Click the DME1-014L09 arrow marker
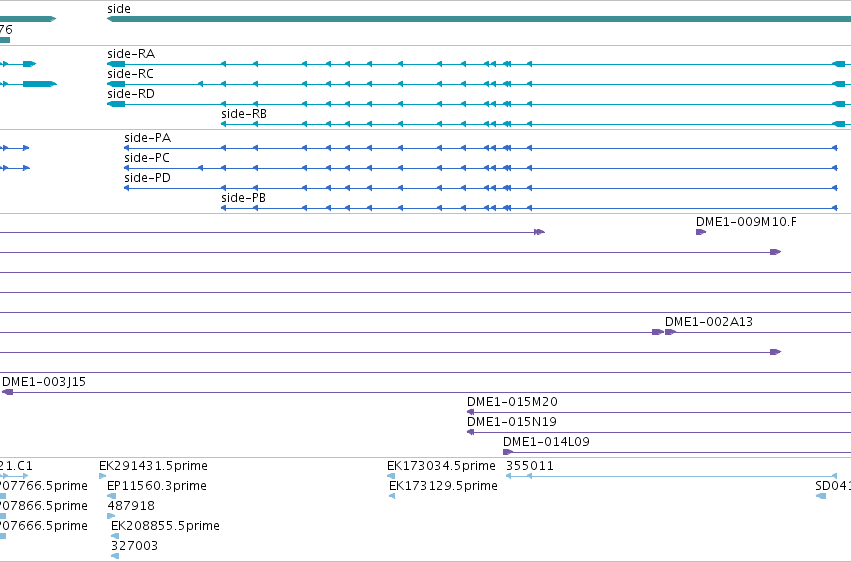 tap(508, 452)
